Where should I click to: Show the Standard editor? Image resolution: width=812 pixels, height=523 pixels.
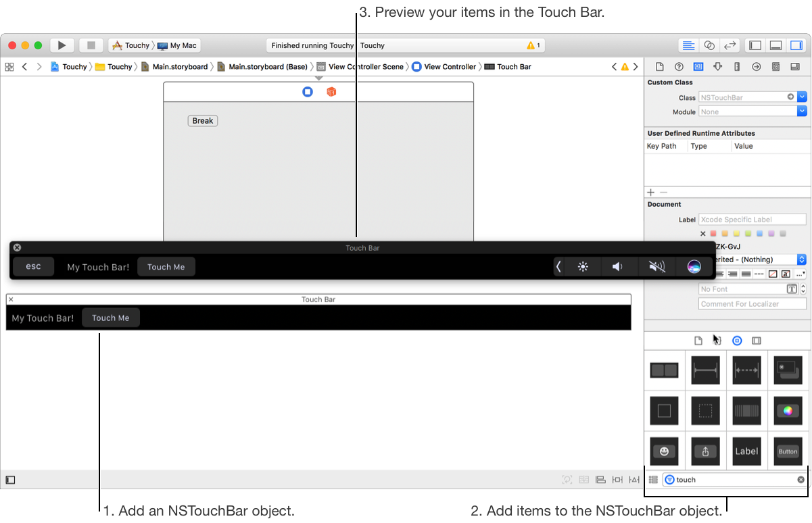click(688, 45)
